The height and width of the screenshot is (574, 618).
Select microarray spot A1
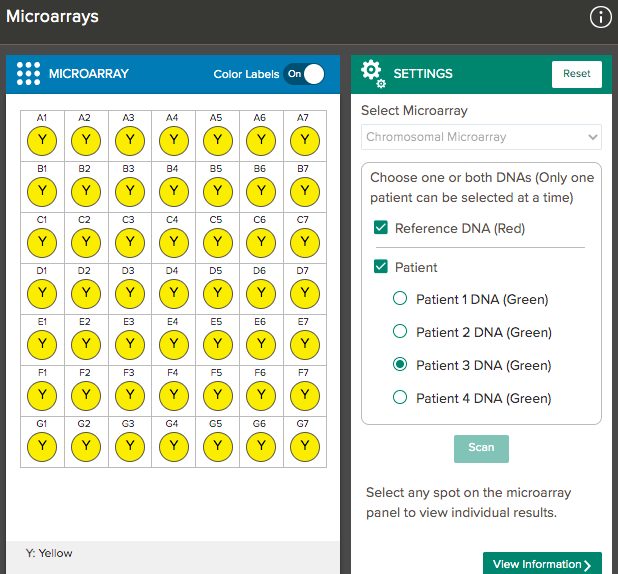pos(42,141)
